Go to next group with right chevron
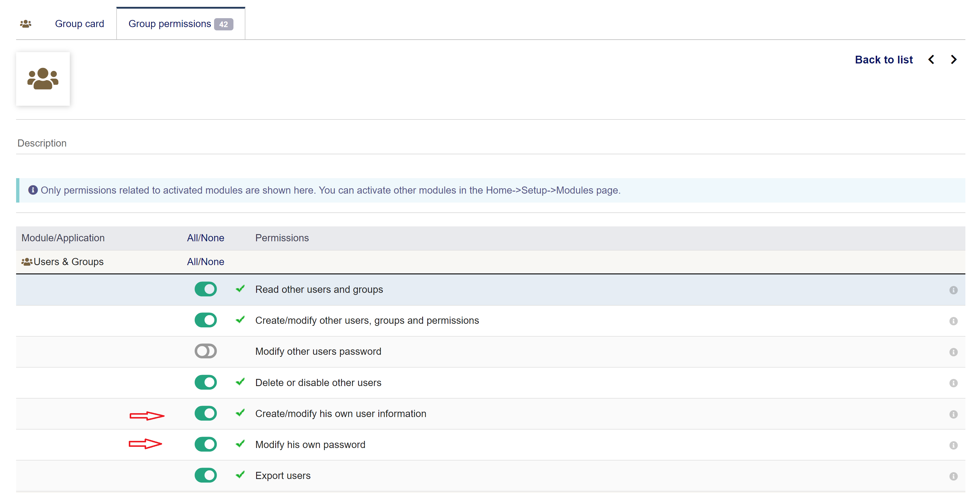The width and height of the screenshot is (980, 493). tap(954, 60)
